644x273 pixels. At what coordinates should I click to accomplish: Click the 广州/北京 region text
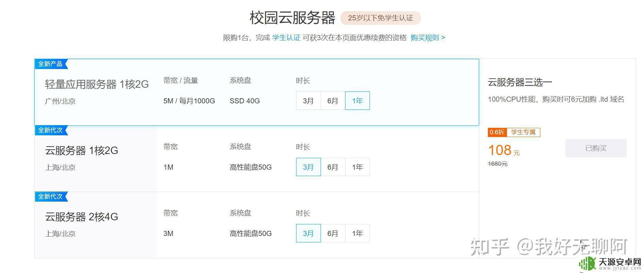pyautogui.click(x=60, y=101)
